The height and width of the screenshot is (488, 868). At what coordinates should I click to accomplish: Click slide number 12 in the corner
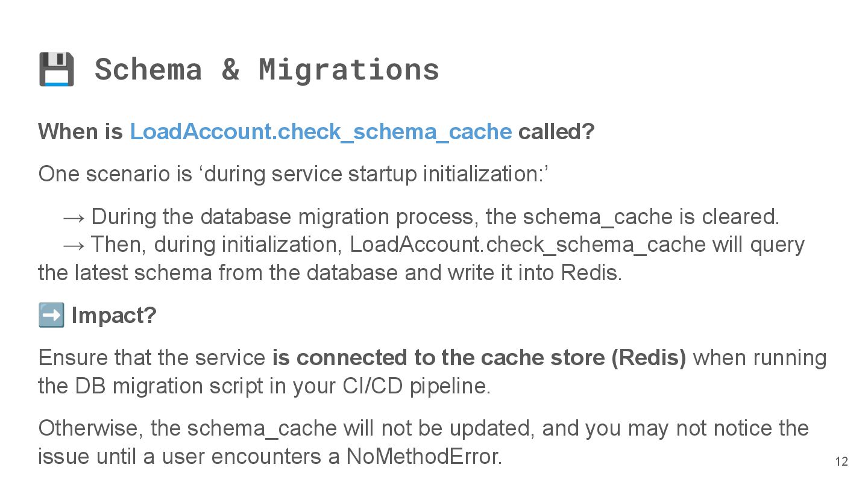coord(841,462)
